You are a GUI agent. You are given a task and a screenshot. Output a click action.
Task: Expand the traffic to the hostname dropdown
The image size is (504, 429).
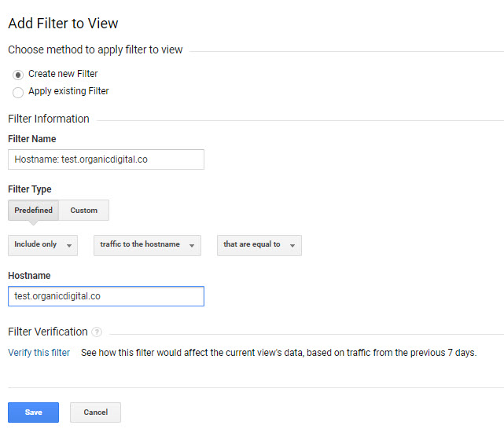pyautogui.click(x=147, y=245)
